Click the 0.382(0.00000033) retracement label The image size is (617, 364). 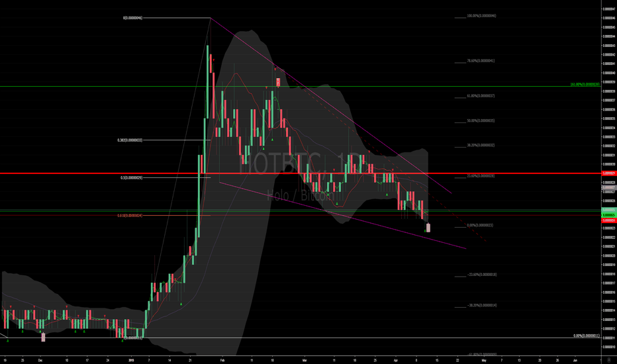130,140
